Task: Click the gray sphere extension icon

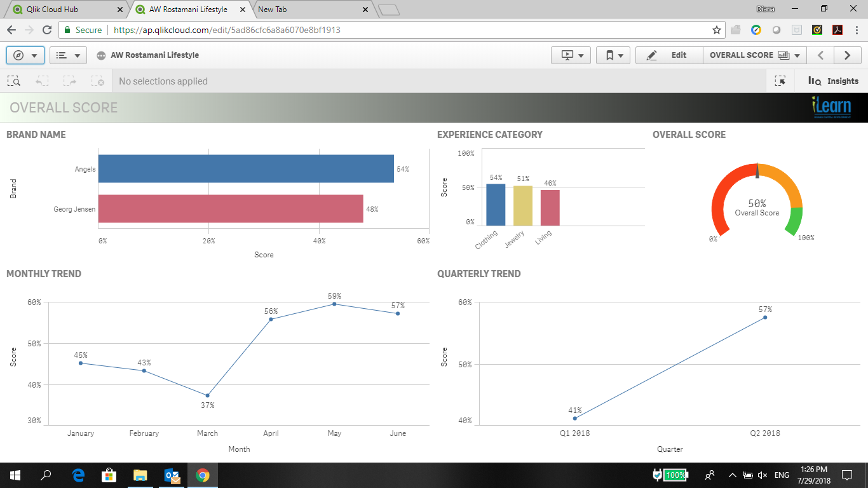Action: coord(776,30)
